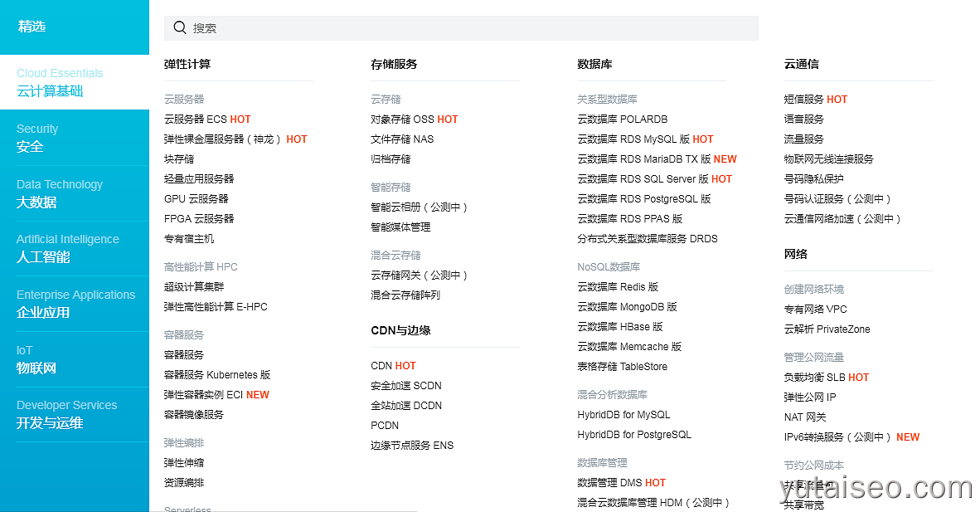Select FPGA 云服务器 link
Image resolution: width=980 pixels, height=512 pixels.
(199, 219)
